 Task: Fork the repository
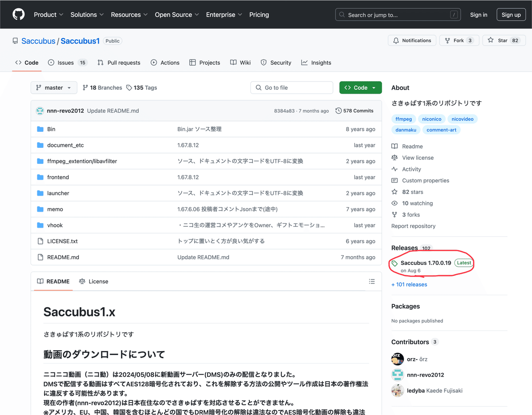459,40
